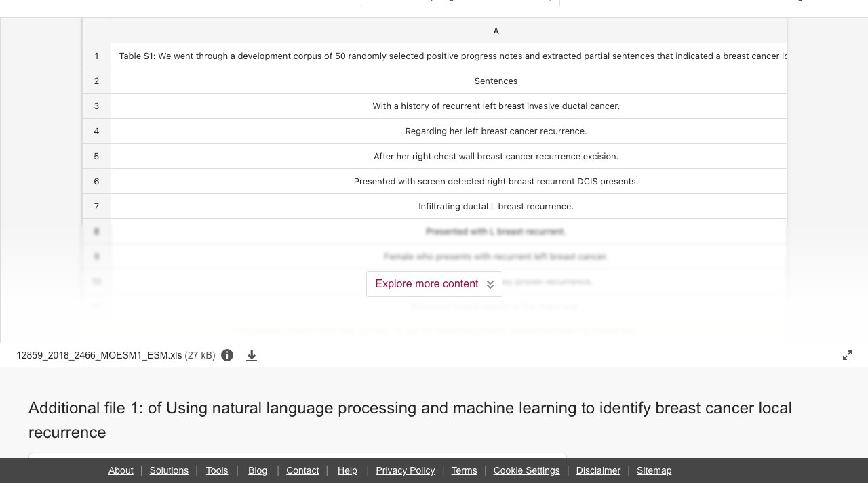Click cell 'With a history of recurrent left breast'
Screen dimensions: 868x488
[449, 106]
